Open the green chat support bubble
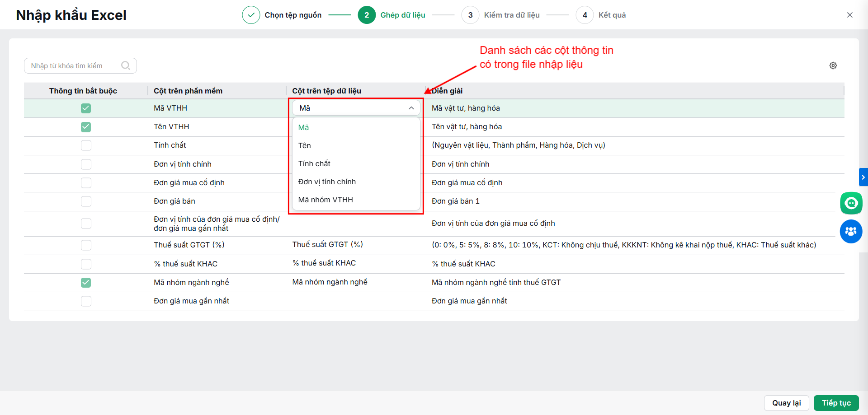 [x=851, y=203]
